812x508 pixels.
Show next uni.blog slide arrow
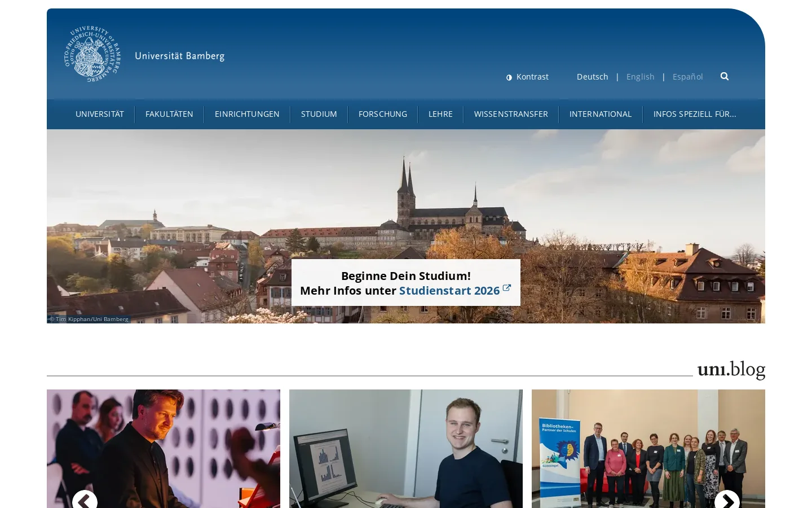[x=727, y=501]
